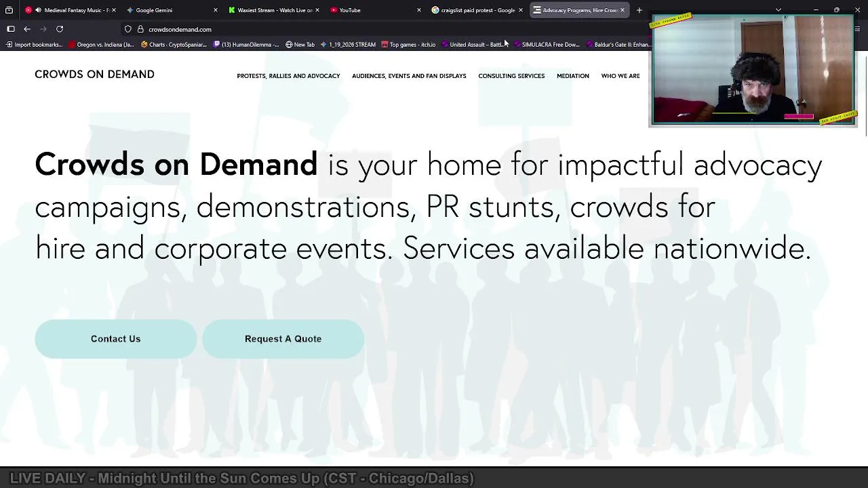Close the YouTube tab
This screenshot has width=868, height=488.
tap(419, 10)
